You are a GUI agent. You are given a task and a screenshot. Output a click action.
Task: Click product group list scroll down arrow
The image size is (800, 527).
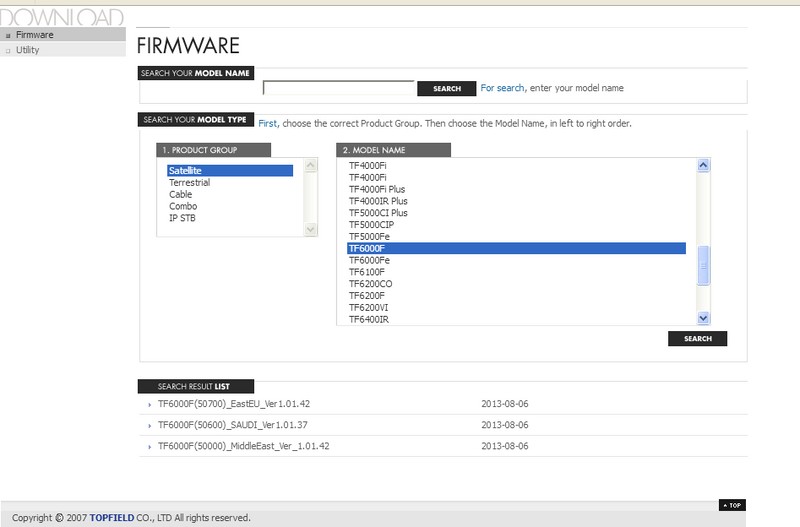click(310, 229)
